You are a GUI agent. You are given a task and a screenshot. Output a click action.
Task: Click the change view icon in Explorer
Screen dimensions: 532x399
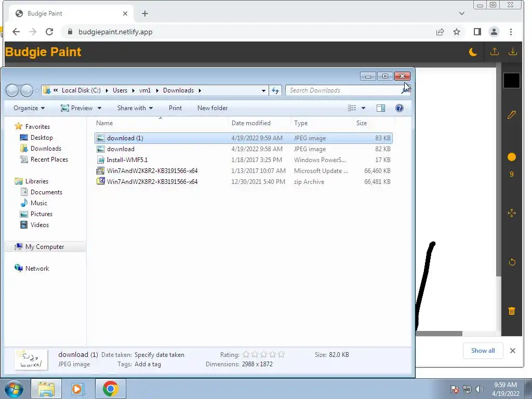click(x=352, y=108)
